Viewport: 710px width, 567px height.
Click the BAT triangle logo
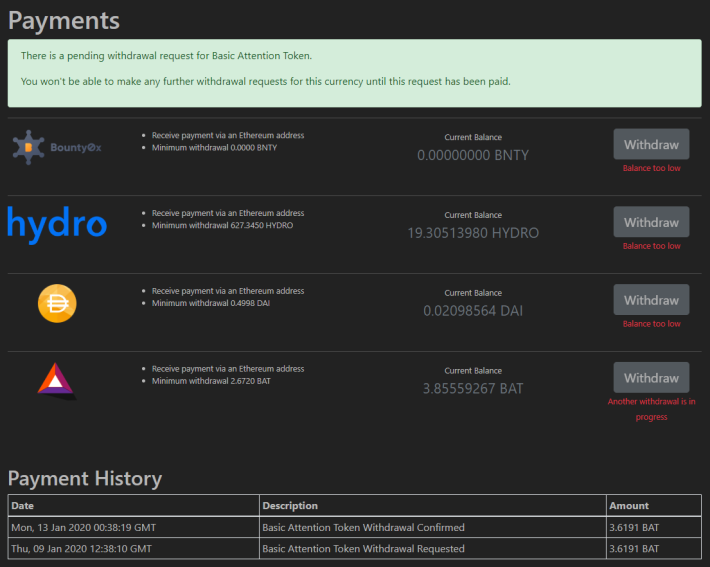coord(57,381)
